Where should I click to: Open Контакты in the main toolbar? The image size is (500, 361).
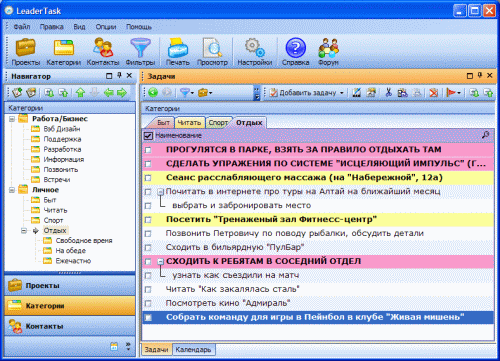[x=103, y=52]
